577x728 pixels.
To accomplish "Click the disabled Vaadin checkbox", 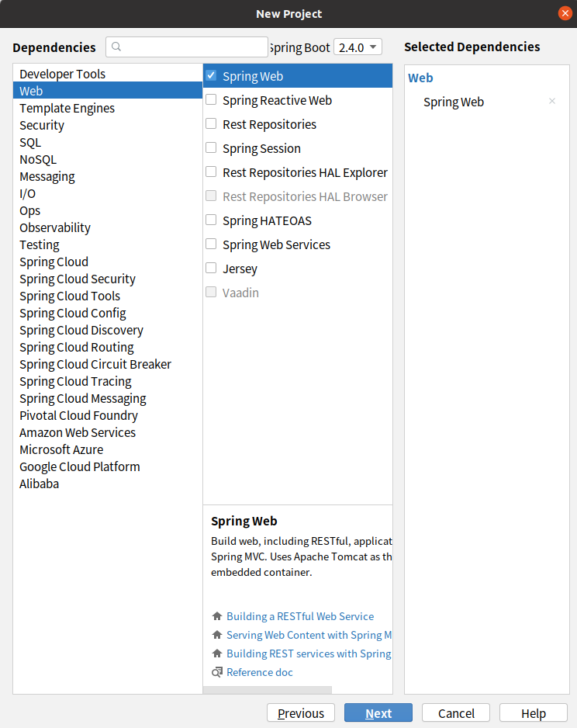I will tap(211, 292).
